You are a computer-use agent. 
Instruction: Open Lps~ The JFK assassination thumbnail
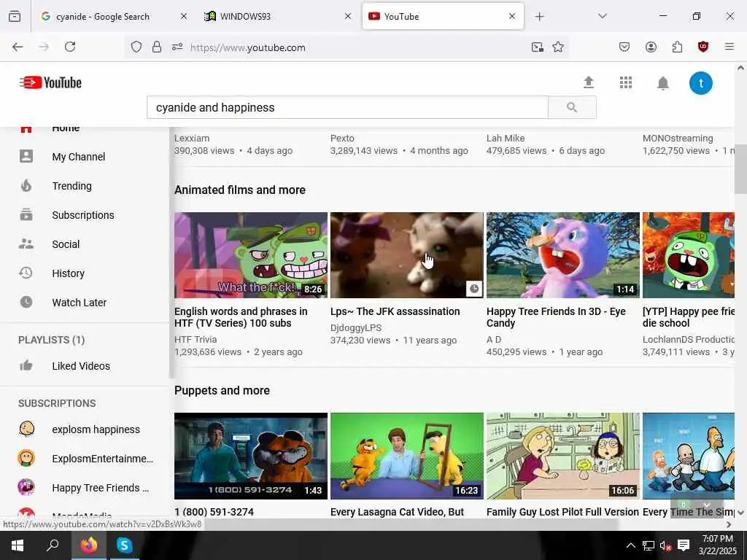coord(407,255)
